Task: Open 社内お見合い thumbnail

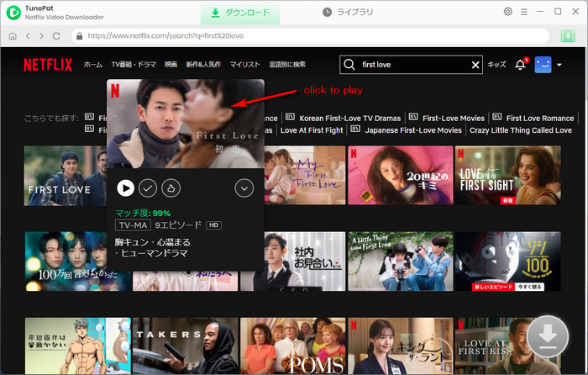Action: [x=305, y=261]
